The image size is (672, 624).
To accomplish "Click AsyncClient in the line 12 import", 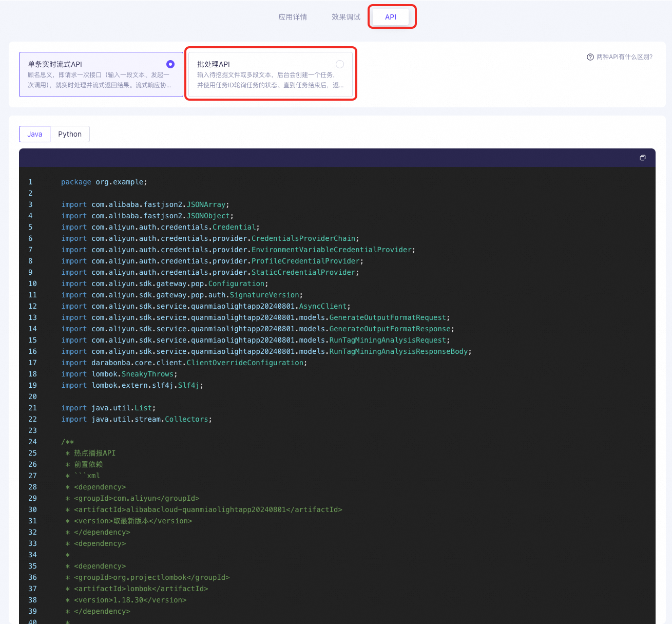I will pos(322,306).
